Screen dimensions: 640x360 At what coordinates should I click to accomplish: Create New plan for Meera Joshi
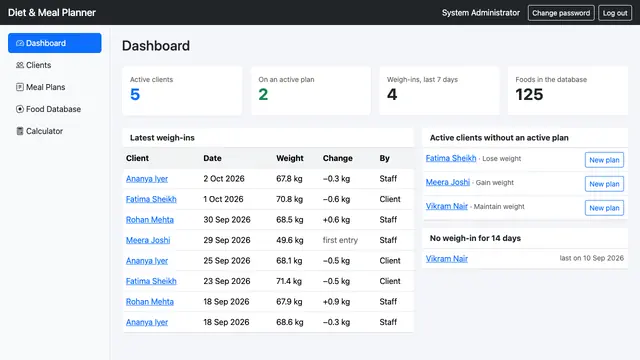(604, 184)
